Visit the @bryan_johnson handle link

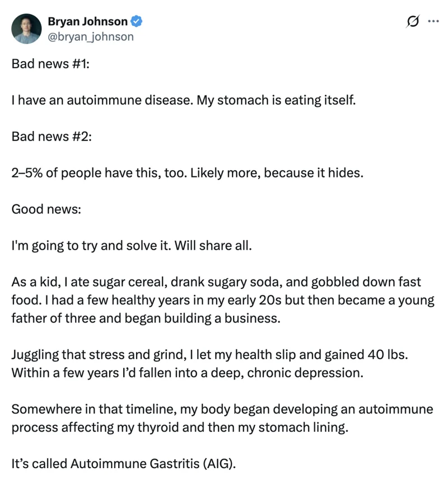click(x=91, y=37)
